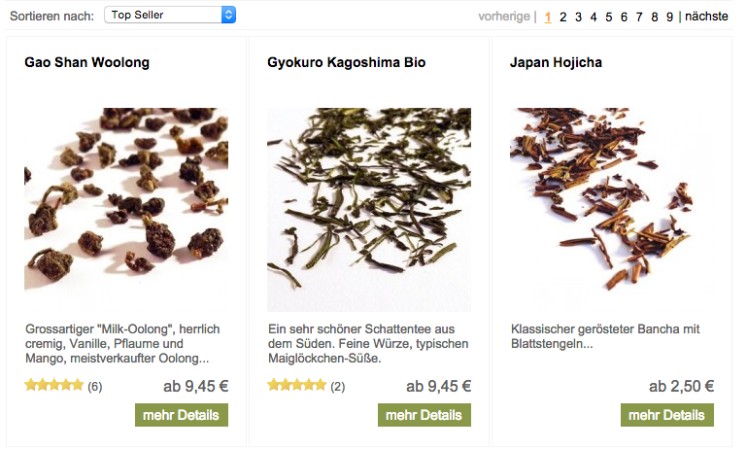Click the sort dropdown blue arrow stepper
This screenshot has height=449, width=747.
click(229, 15)
